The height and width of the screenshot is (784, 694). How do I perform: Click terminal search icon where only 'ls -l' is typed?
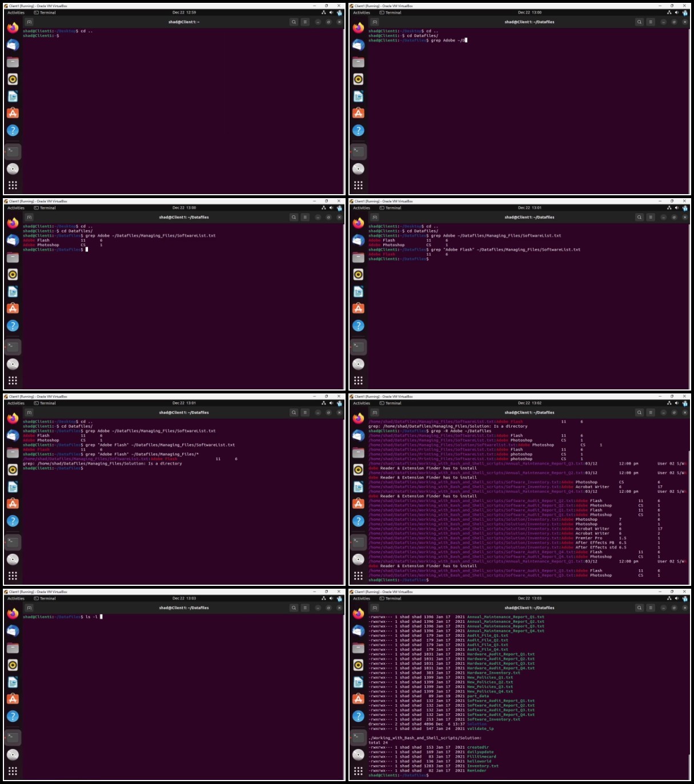point(294,608)
